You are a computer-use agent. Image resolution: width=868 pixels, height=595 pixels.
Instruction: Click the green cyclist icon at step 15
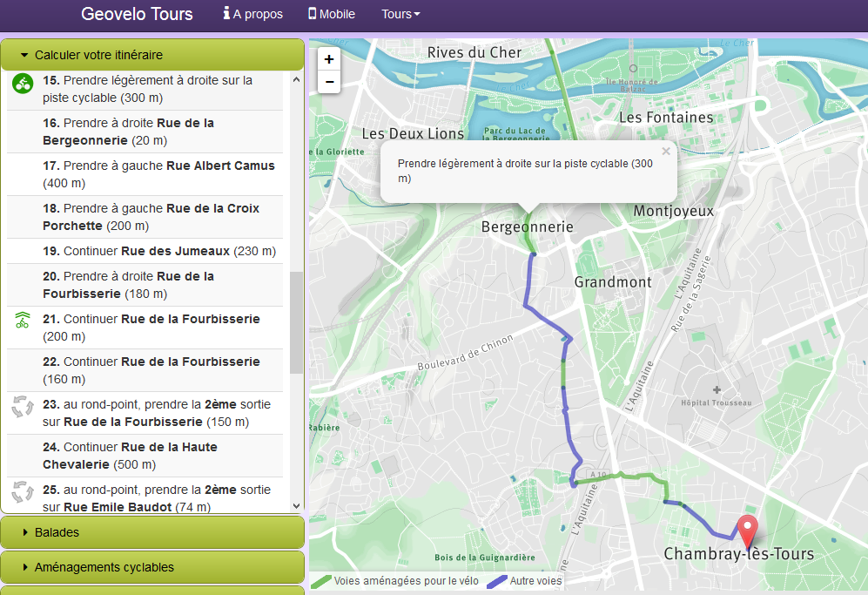click(23, 85)
